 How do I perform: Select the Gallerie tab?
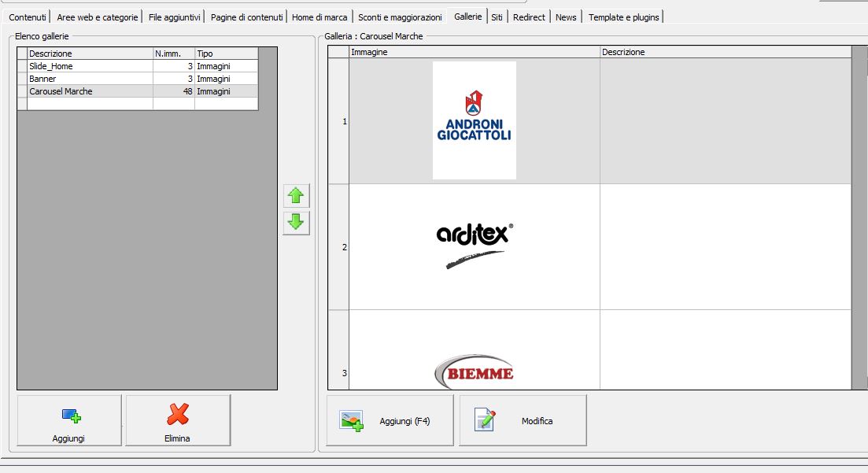(x=467, y=17)
